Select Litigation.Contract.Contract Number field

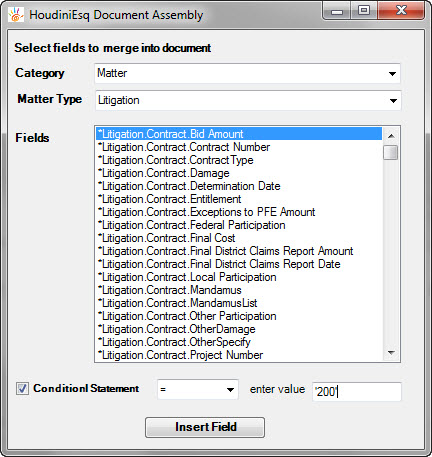tap(239, 147)
